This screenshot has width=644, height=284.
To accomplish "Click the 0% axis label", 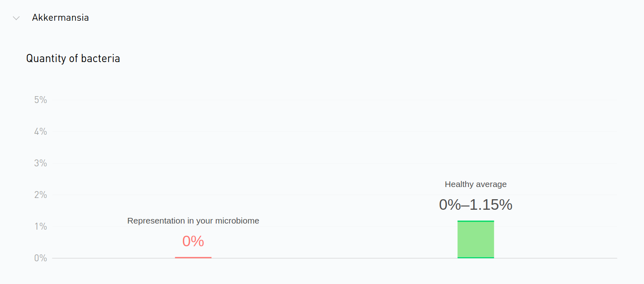I will [x=41, y=258].
